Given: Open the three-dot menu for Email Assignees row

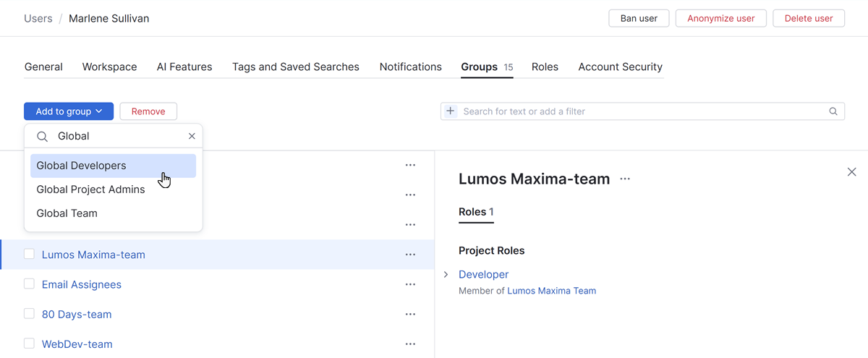Looking at the screenshot, I should pos(410,284).
